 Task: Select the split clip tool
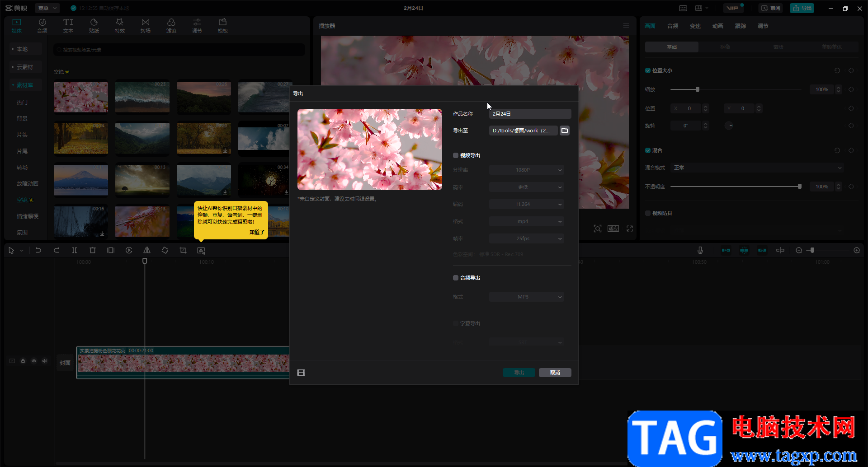coord(75,250)
